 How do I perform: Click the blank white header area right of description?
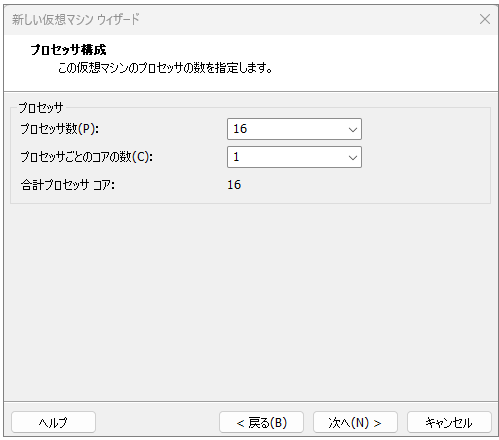[x=383, y=63]
